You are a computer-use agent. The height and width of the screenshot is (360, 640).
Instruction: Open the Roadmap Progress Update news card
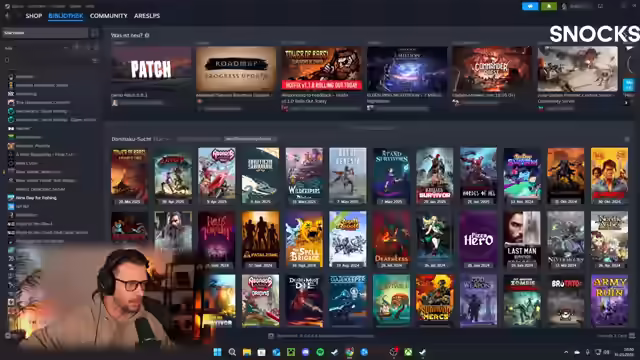[x=236, y=69]
